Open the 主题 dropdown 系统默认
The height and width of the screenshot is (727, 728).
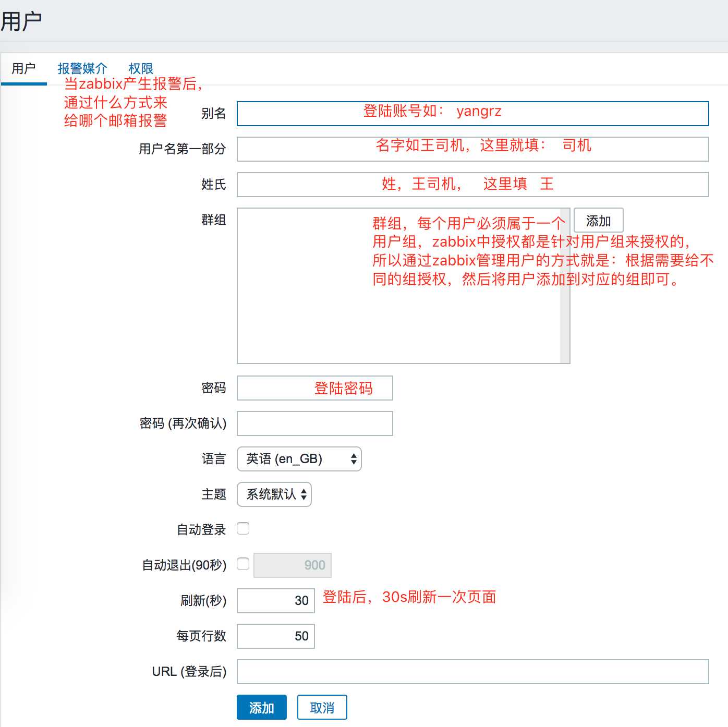pos(274,494)
